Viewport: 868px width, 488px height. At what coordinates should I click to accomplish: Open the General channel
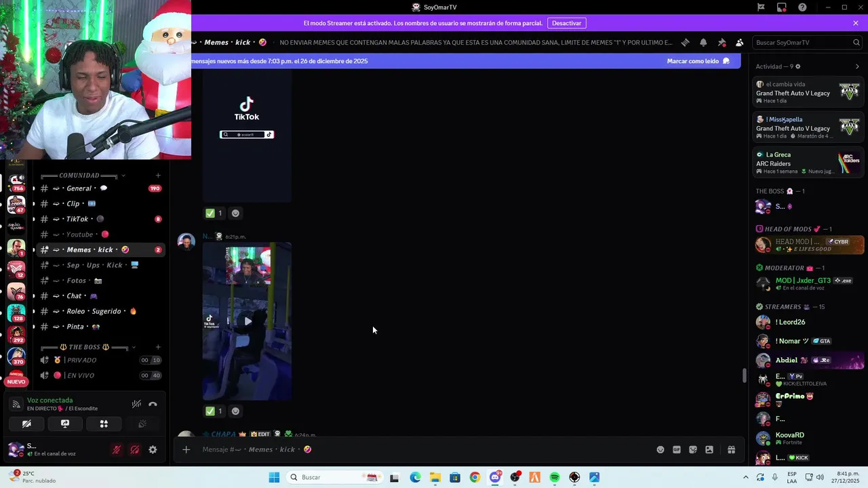(x=100, y=188)
